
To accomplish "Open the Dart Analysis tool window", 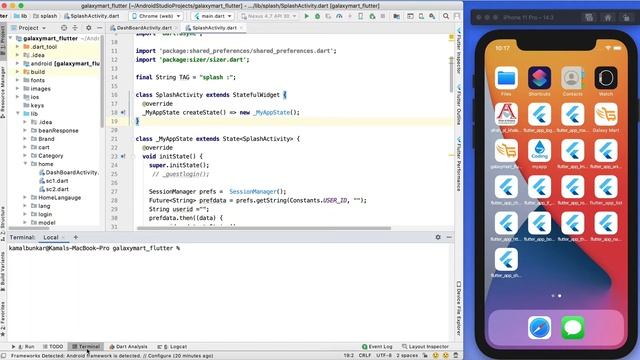I will pyautogui.click(x=128, y=347).
